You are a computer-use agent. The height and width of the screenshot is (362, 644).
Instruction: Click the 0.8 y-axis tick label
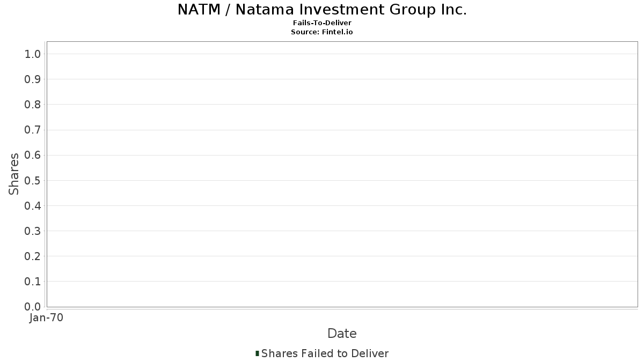[x=33, y=105]
